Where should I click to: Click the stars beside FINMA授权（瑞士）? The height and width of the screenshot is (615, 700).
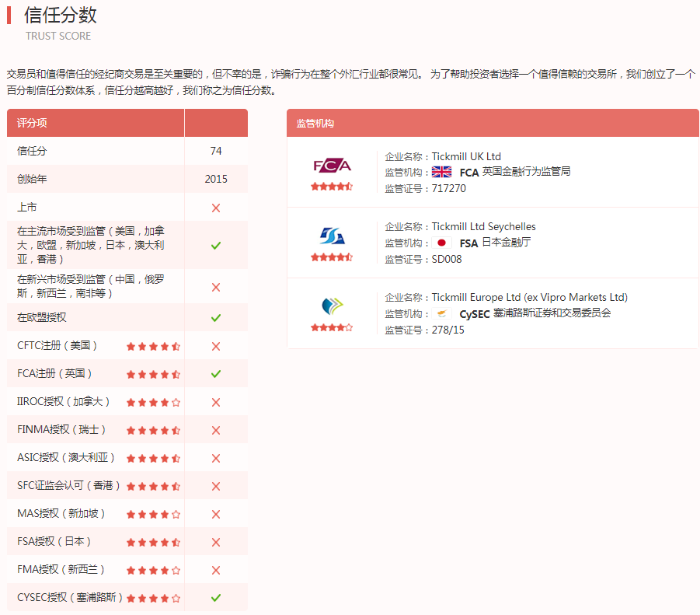tap(154, 431)
